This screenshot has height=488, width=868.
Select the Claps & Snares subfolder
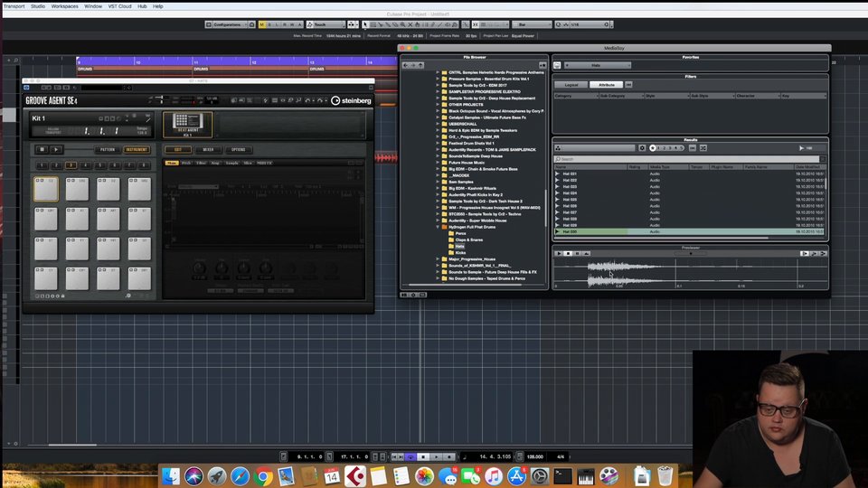click(469, 239)
